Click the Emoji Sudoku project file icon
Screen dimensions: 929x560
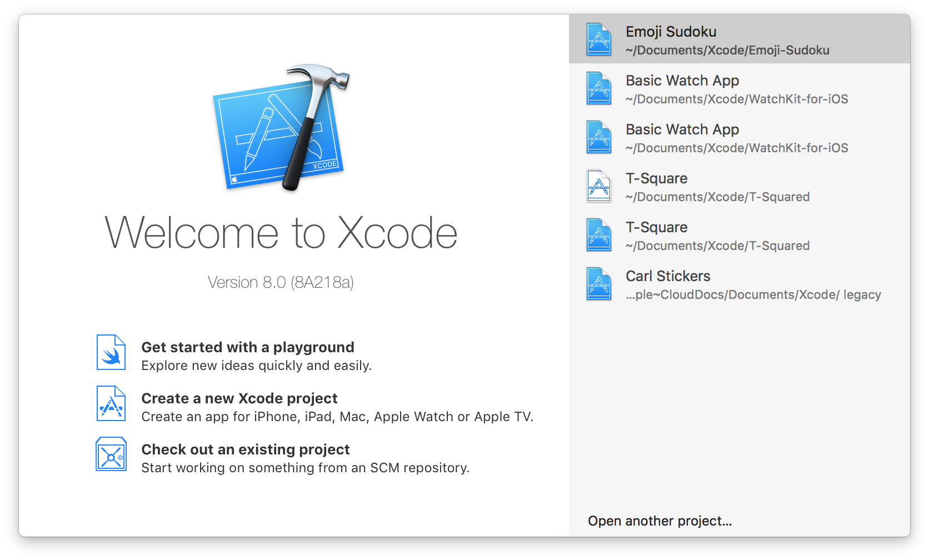coord(599,39)
